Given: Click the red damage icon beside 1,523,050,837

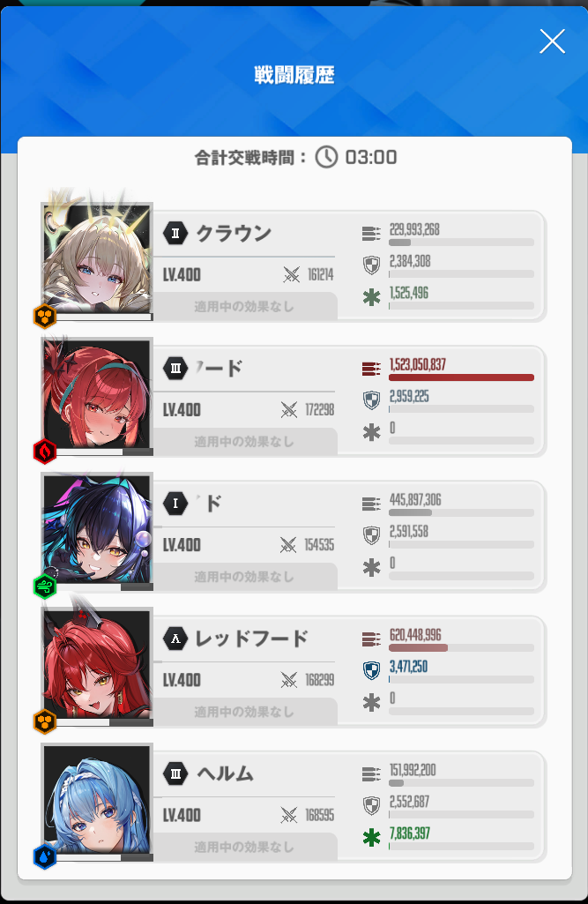Looking at the screenshot, I should pyautogui.click(x=371, y=369).
